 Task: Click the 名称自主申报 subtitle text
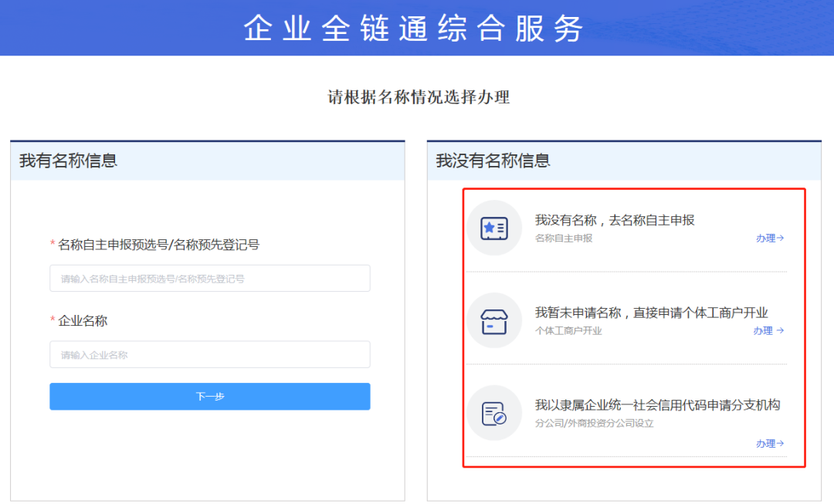pos(564,238)
